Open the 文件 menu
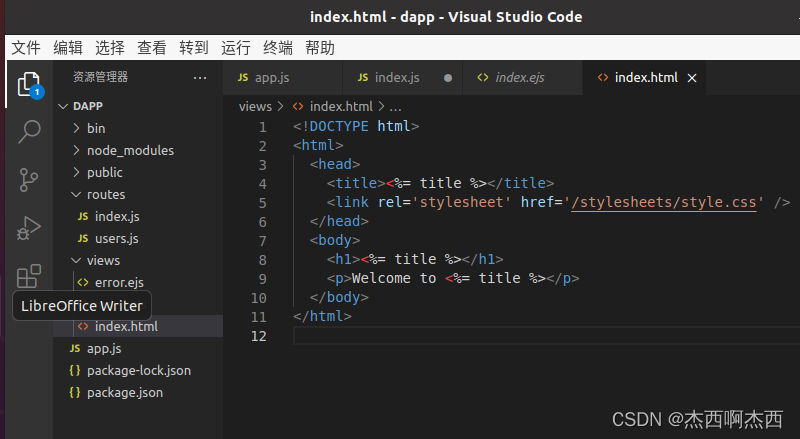This screenshot has height=439, width=800. click(26, 48)
